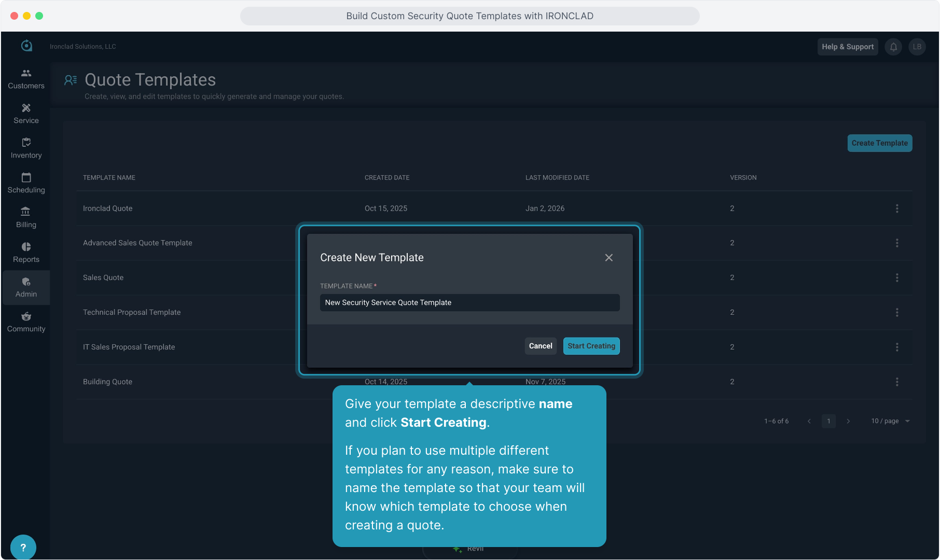
Task: Open the Inventory section
Action: [26, 149]
